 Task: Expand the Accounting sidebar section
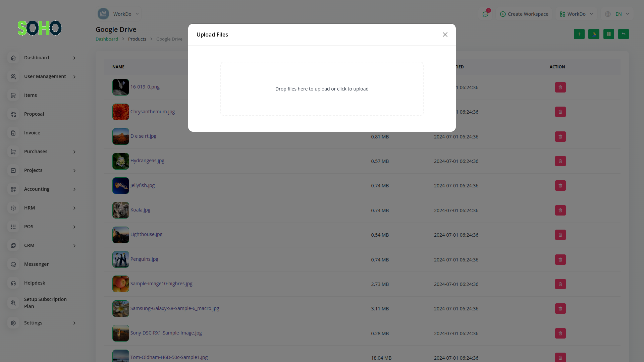[43, 189]
